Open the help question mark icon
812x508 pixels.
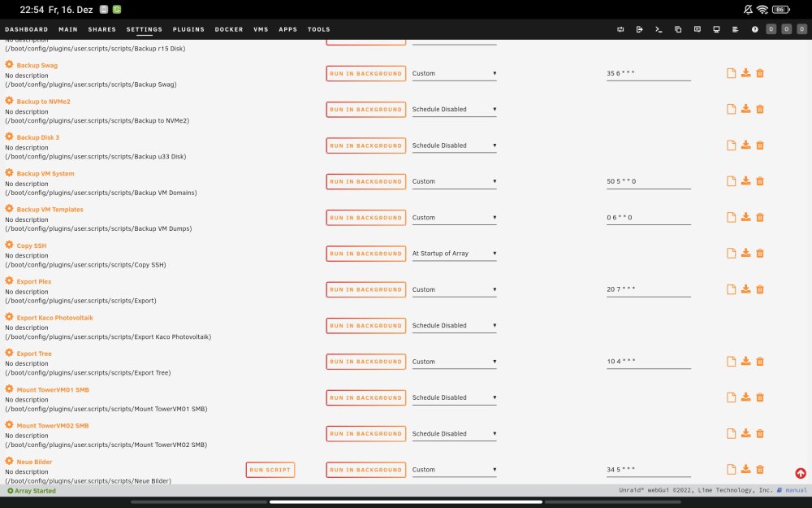pyautogui.click(x=755, y=29)
